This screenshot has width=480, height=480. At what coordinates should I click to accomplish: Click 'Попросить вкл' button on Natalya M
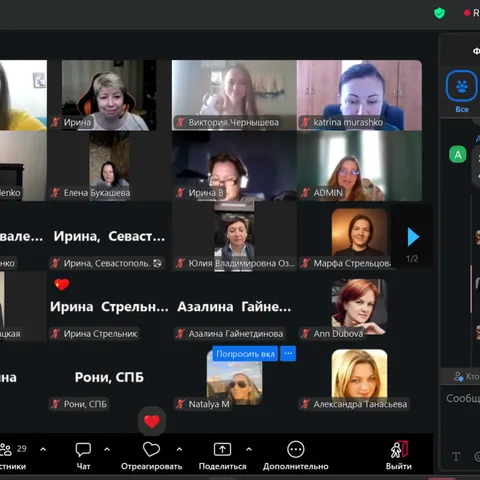[x=245, y=354]
